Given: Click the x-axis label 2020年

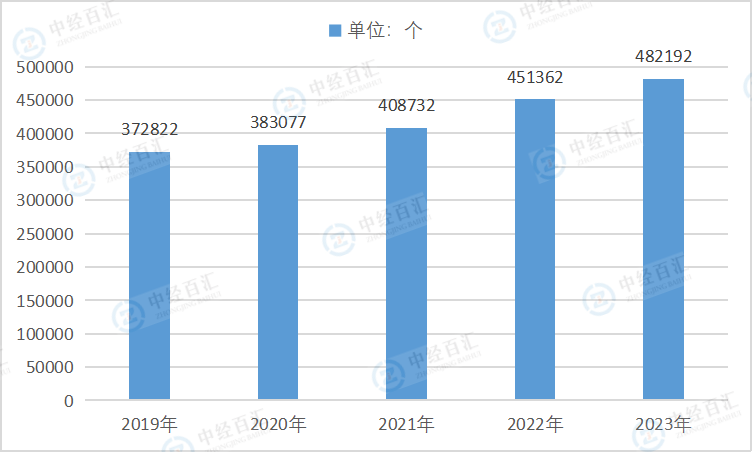Looking at the screenshot, I should click(x=278, y=424).
